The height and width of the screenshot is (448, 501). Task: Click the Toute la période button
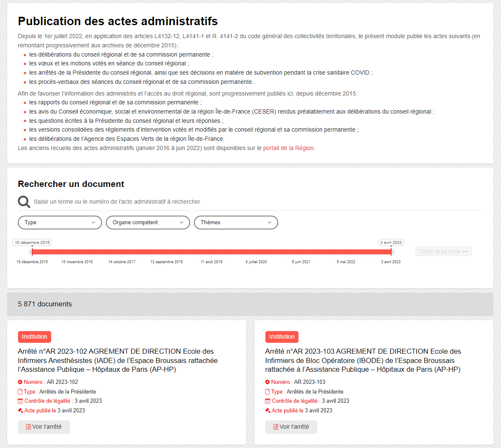[x=443, y=251]
